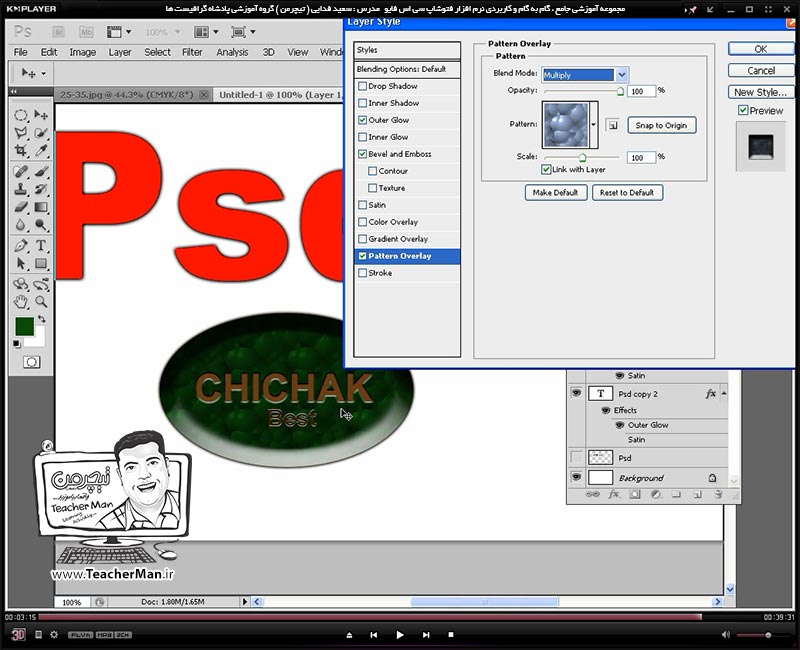Hide the Psd copy 2 layer

coord(576,393)
